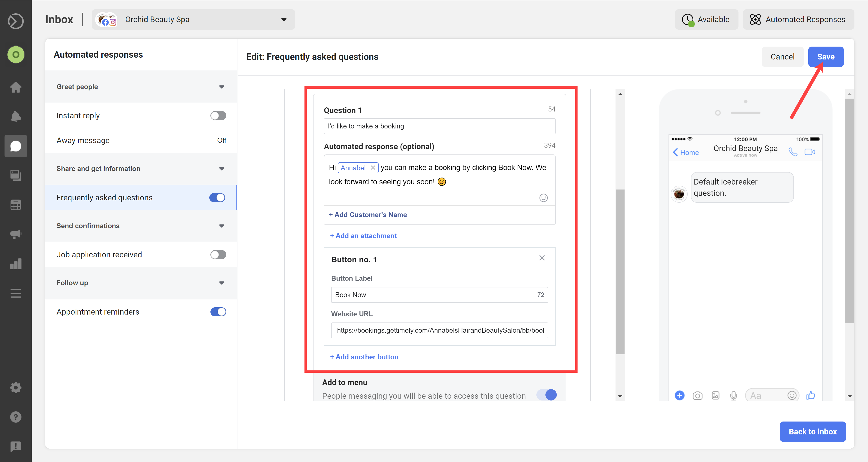
Task: Click the Button Label field
Action: 439,294
